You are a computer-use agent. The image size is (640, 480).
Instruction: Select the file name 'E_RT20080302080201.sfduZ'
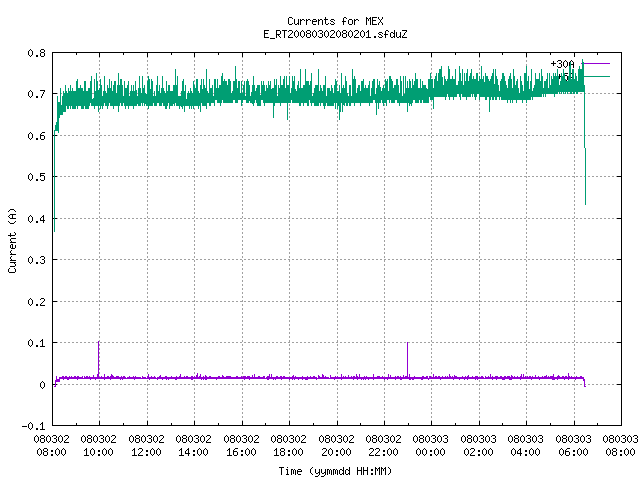pyautogui.click(x=335, y=34)
